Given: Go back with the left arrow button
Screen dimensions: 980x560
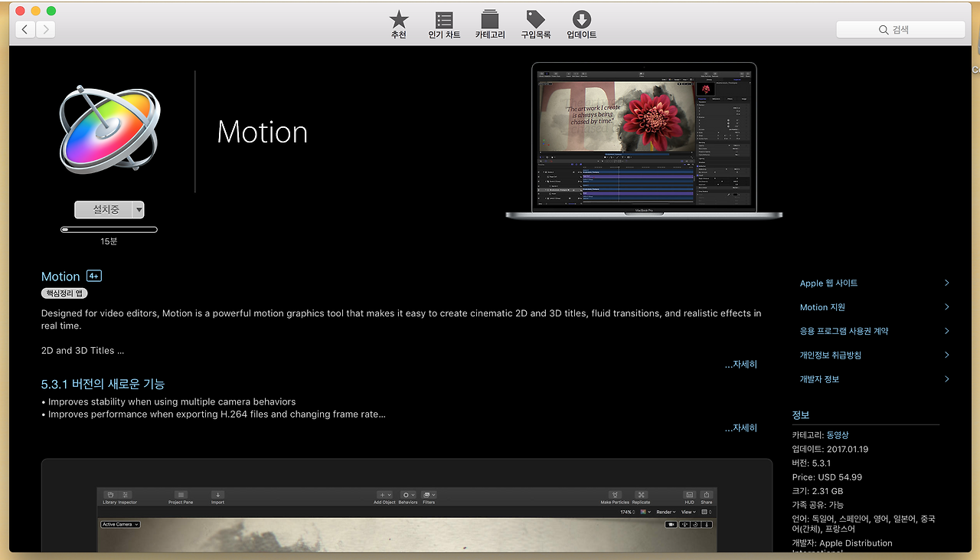Looking at the screenshot, I should (x=25, y=29).
